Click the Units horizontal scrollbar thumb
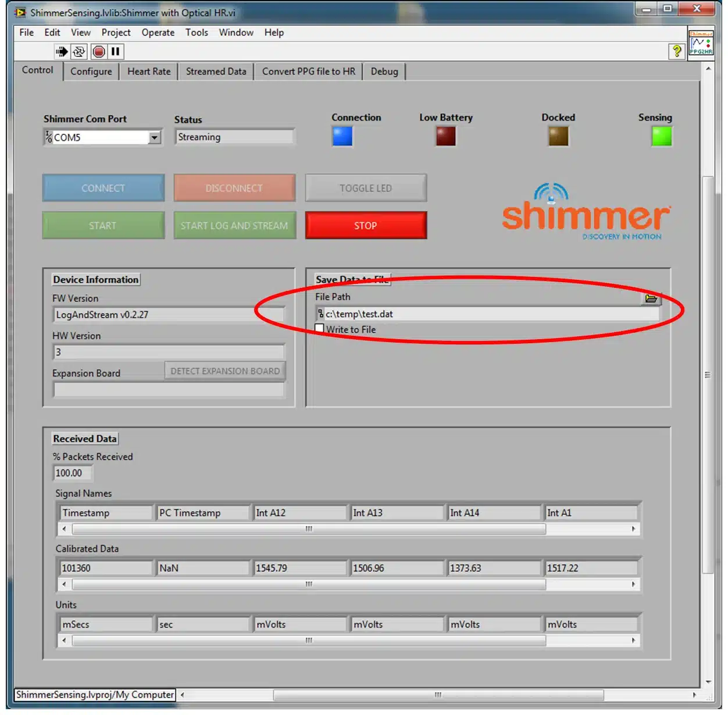This screenshot has width=728, height=715. [309, 641]
